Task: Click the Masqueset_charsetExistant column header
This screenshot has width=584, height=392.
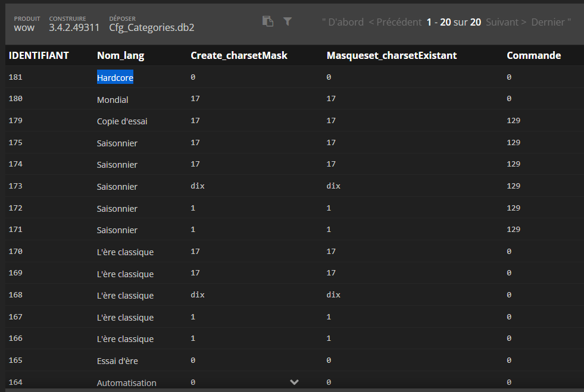Action: coord(391,55)
